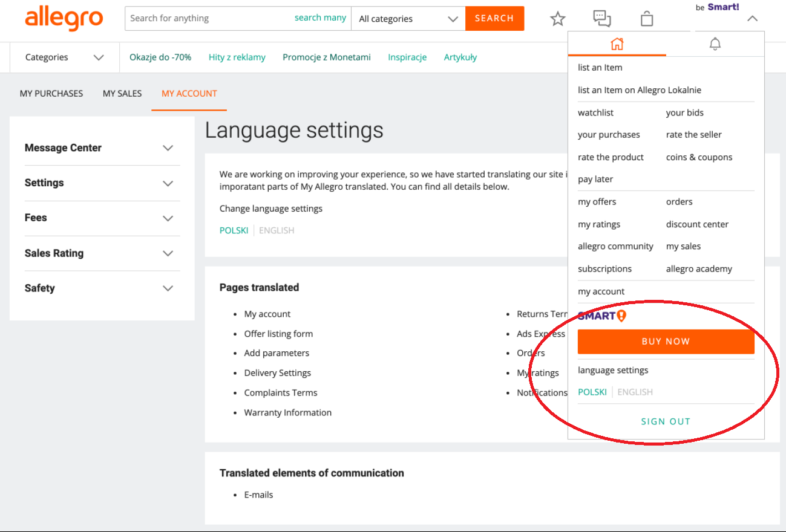
Task: Choose POLSKI under Change language settings
Action: tap(234, 230)
